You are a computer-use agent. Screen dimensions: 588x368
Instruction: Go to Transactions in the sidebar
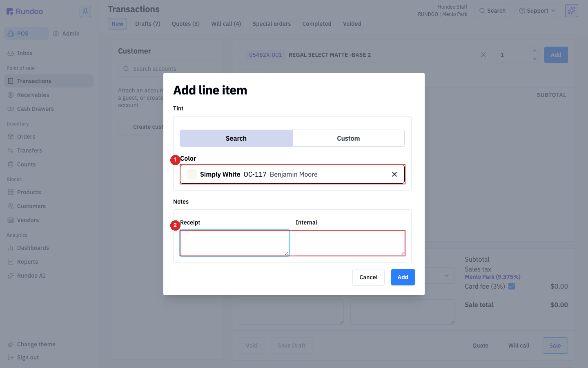pos(49,81)
